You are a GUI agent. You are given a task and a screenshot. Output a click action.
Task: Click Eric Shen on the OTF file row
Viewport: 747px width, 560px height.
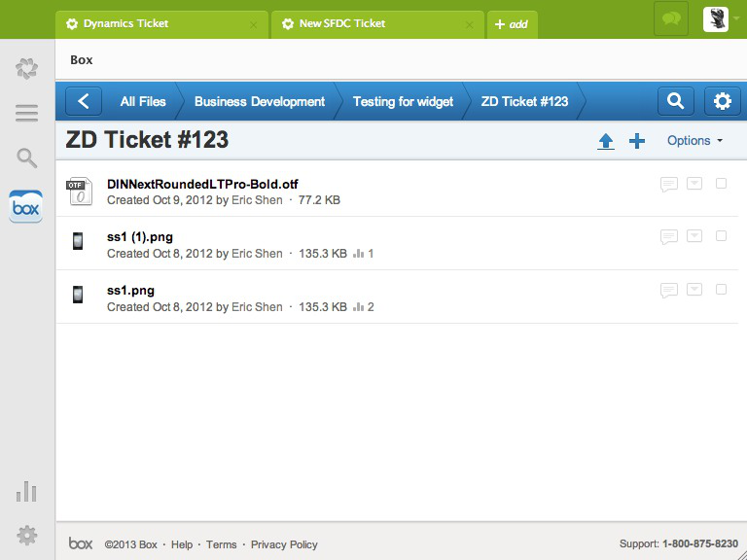(257, 200)
